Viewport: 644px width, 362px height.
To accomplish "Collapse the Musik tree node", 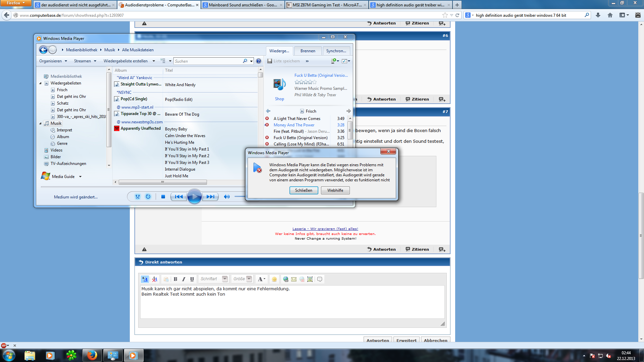I will [x=41, y=123].
